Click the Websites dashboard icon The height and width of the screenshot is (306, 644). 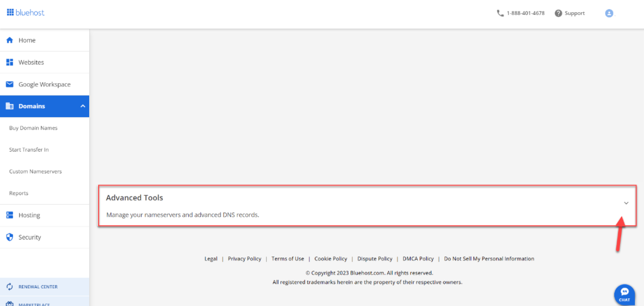point(10,62)
